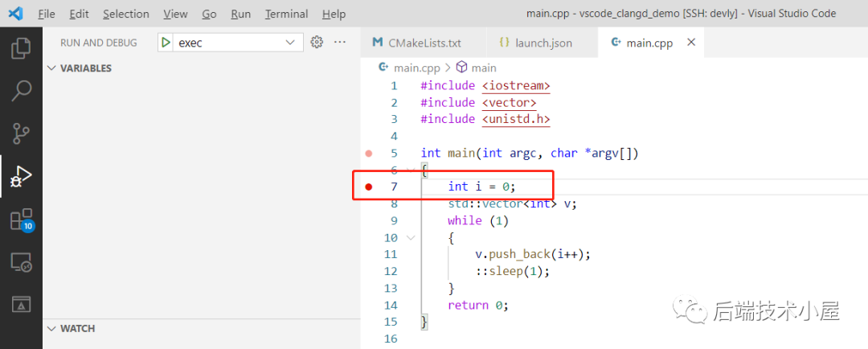Open the View menu

coord(175,14)
